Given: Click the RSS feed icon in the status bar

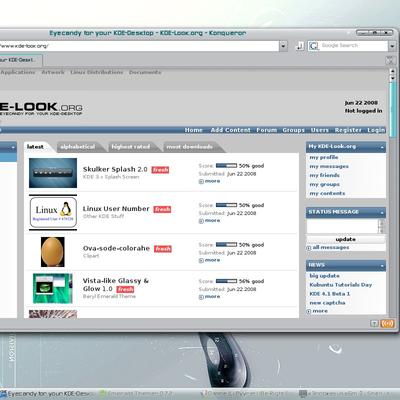Looking at the screenshot, I should click(x=387, y=323).
